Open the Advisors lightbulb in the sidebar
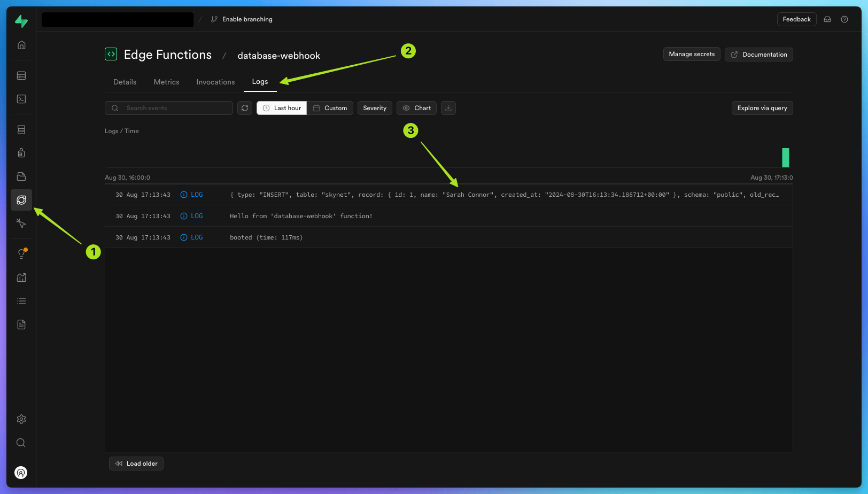 tap(21, 253)
